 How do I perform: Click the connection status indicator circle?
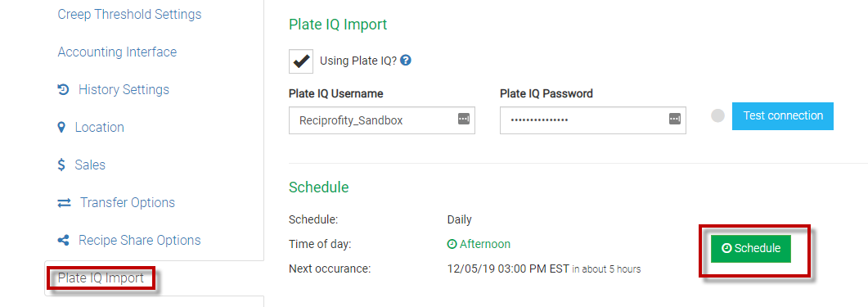tap(717, 115)
